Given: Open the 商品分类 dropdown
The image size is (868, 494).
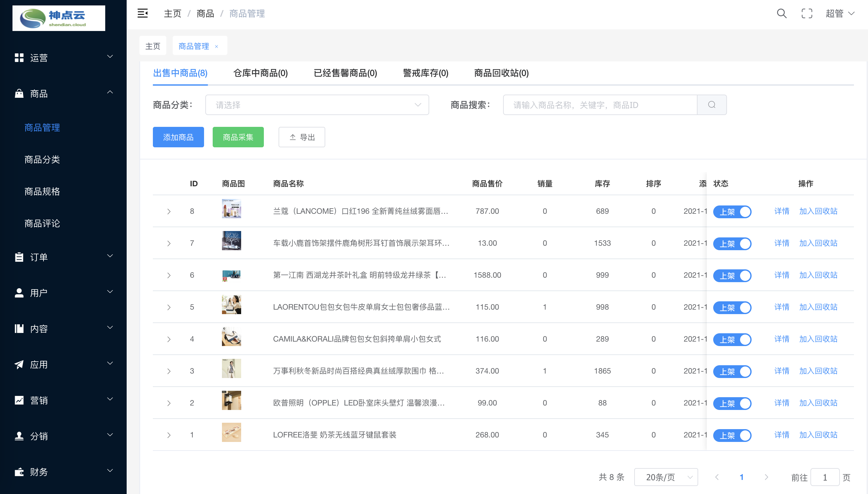Looking at the screenshot, I should (x=317, y=105).
